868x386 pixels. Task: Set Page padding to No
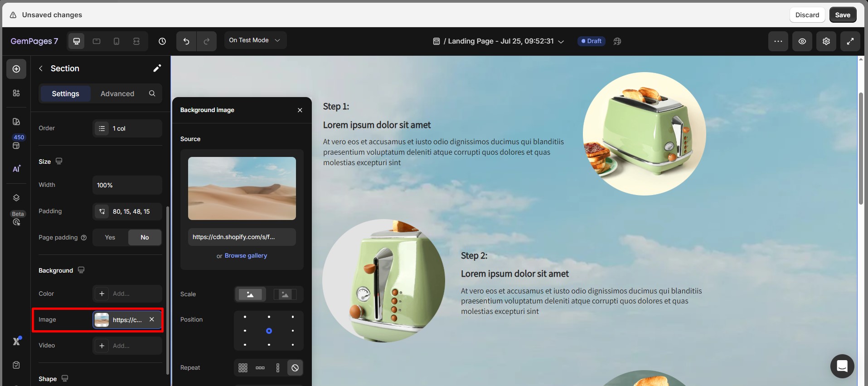(x=145, y=237)
